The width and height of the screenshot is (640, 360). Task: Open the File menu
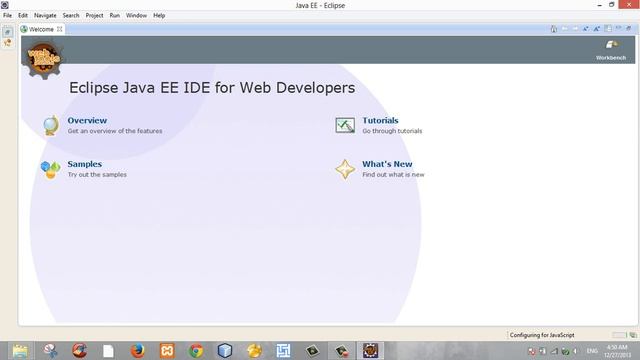click(x=7, y=16)
